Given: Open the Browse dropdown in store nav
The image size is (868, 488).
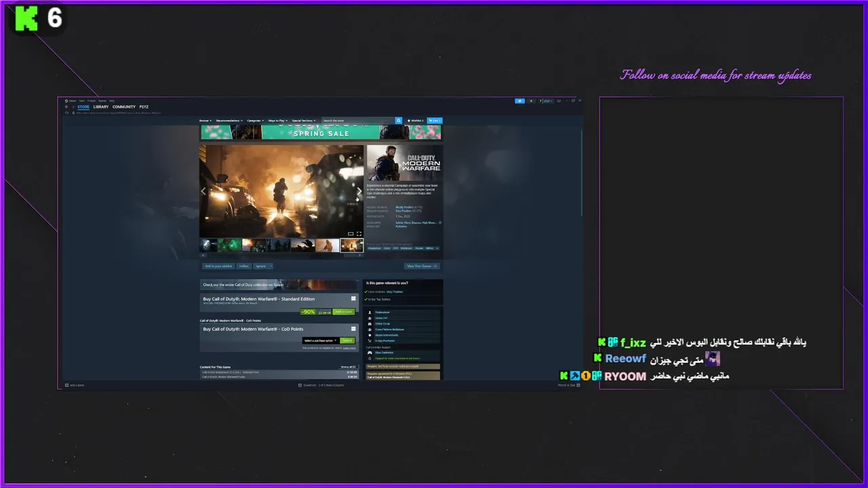Looking at the screenshot, I should [x=205, y=121].
